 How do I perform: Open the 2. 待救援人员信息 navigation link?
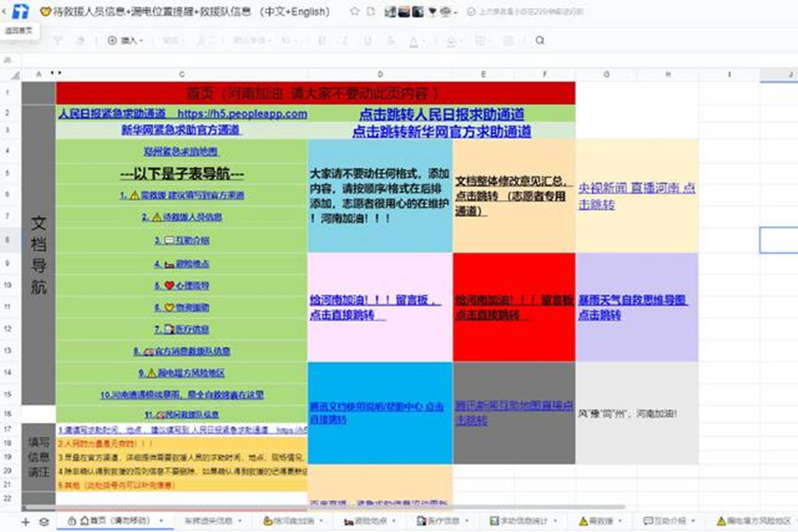(182, 217)
